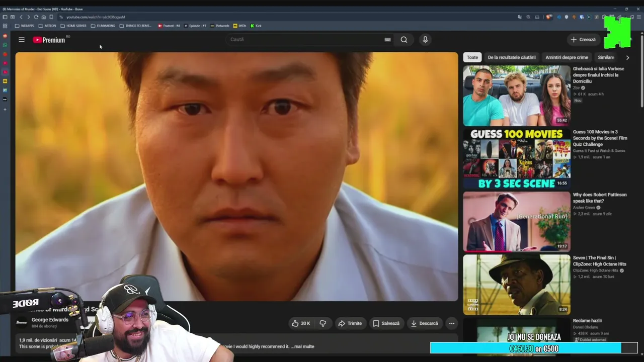Open THINGS TO REME... bookmarks folder
Screen dimensions: 644x362
pyautogui.click(x=135, y=26)
